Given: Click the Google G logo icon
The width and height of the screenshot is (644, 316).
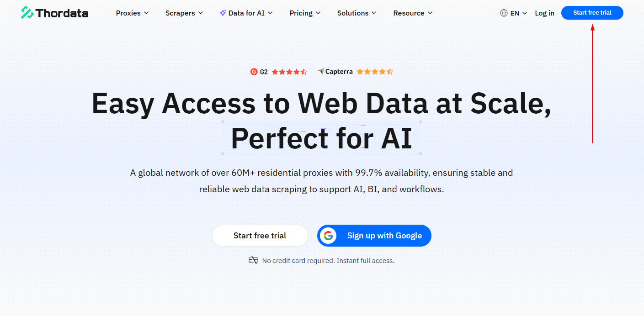Looking at the screenshot, I should pyautogui.click(x=328, y=236).
